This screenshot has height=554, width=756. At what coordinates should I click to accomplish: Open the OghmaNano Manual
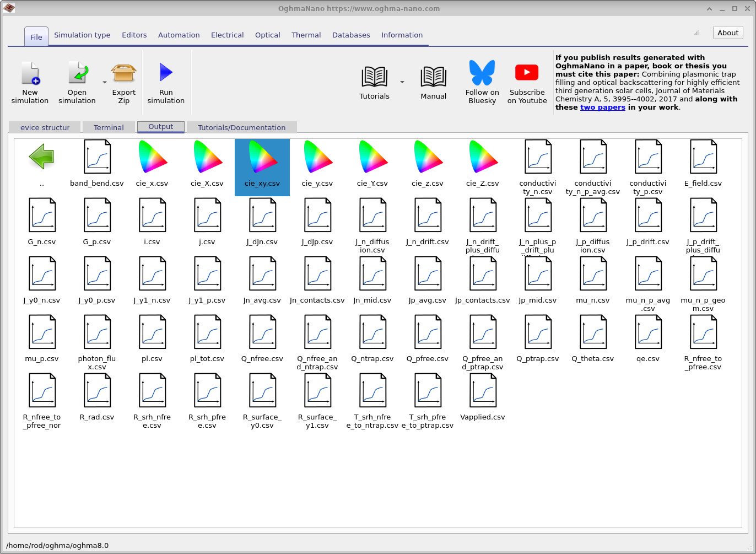433,82
